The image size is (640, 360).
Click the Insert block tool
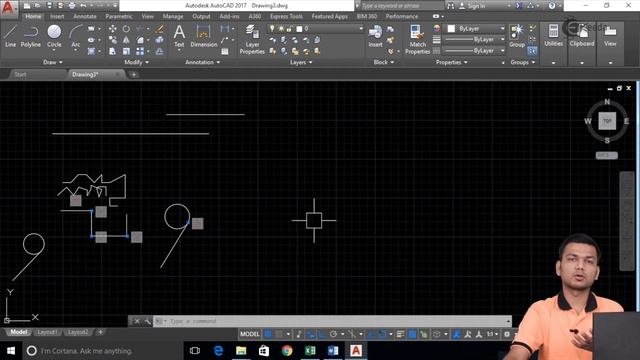click(x=375, y=36)
